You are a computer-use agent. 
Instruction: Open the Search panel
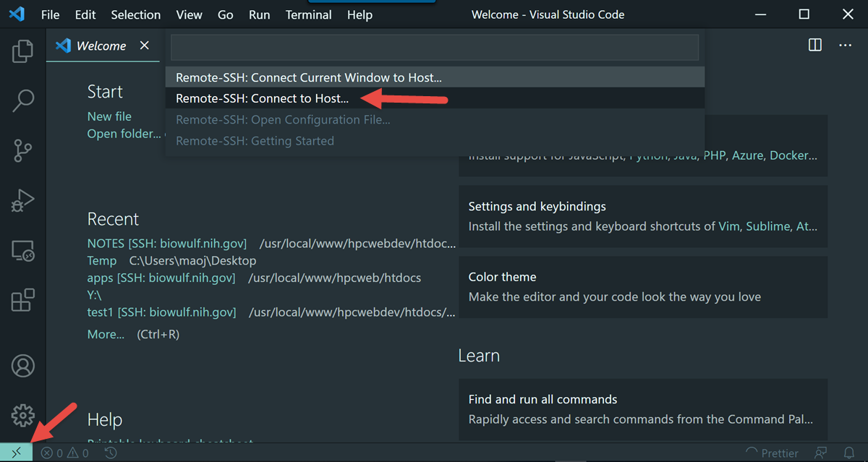pos(22,100)
